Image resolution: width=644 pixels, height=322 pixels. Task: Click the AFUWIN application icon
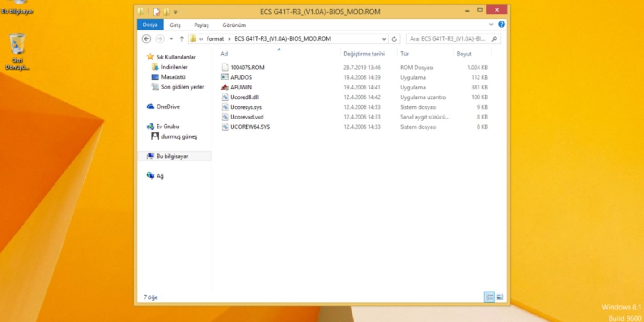pyautogui.click(x=225, y=87)
